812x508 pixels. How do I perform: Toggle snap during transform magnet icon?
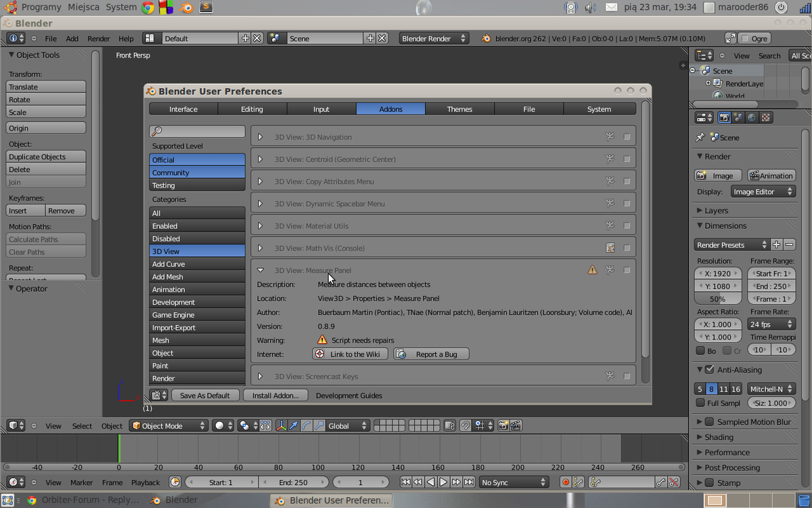pos(465,425)
